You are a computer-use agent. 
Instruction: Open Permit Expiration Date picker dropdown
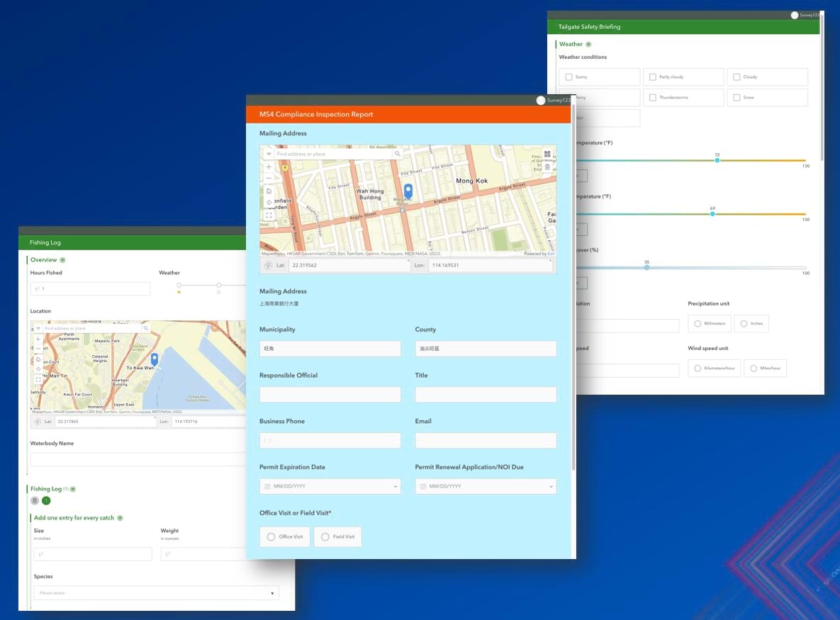pyautogui.click(x=396, y=486)
